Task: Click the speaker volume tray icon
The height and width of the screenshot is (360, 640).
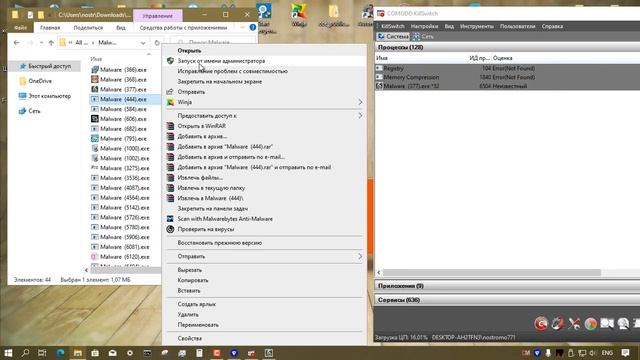Action: coord(593,353)
